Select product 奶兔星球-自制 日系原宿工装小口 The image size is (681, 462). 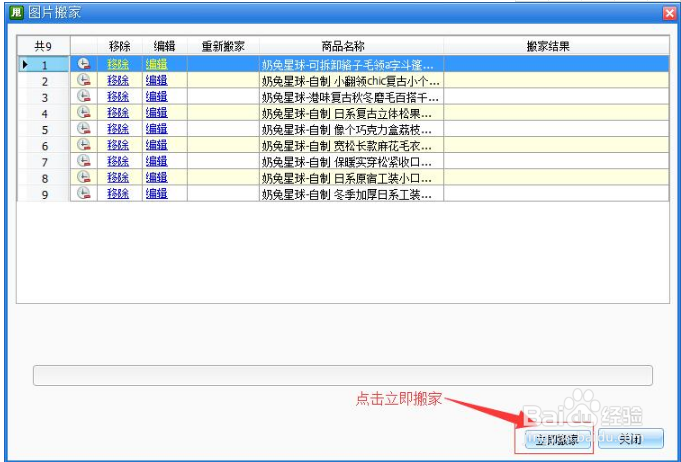point(351,178)
